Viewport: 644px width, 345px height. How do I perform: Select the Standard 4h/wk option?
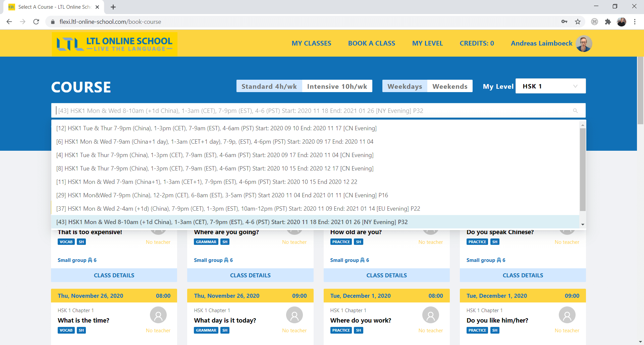coord(269,86)
